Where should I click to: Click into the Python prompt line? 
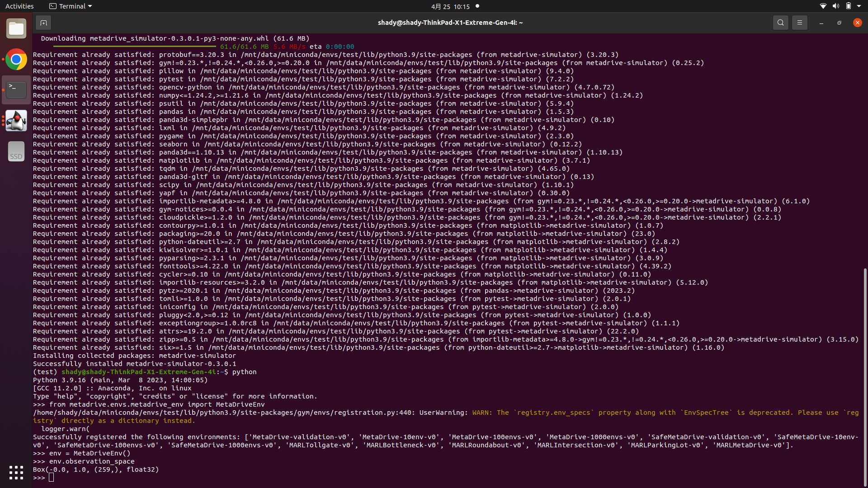[x=51, y=477]
